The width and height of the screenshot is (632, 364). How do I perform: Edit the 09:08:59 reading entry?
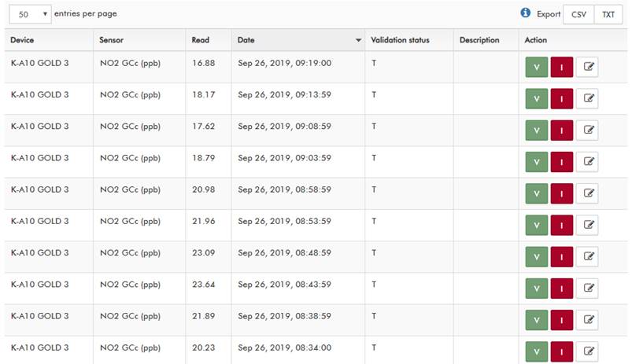[x=587, y=130]
